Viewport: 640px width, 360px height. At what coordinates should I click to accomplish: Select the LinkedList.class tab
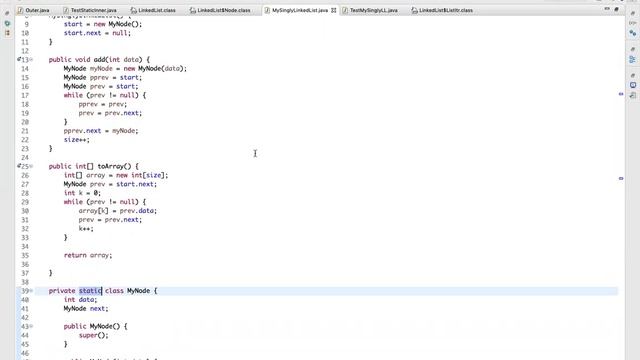153,10
